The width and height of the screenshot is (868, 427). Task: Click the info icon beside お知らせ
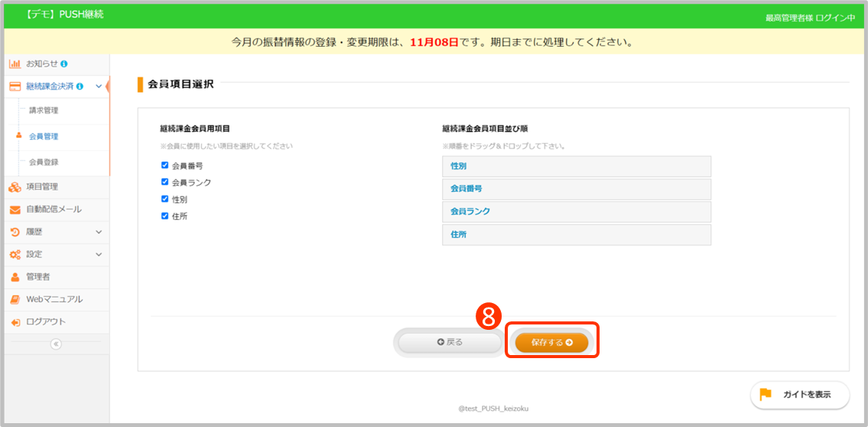click(x=64, y=64)
